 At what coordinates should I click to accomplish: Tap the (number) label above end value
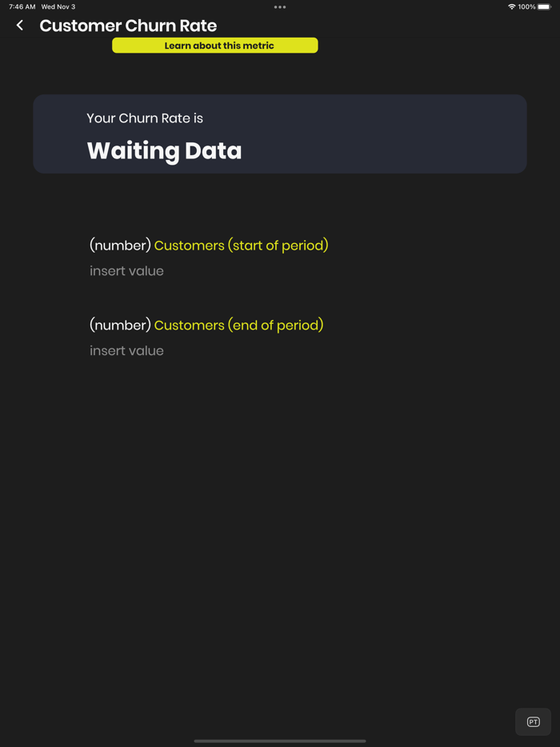118,325
